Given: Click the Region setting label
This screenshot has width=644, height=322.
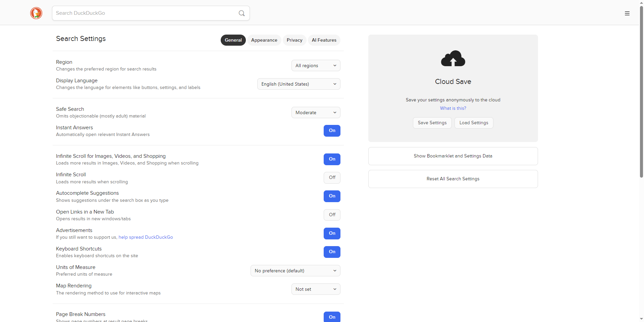Looking at the screenshot, I should point(64,62).
